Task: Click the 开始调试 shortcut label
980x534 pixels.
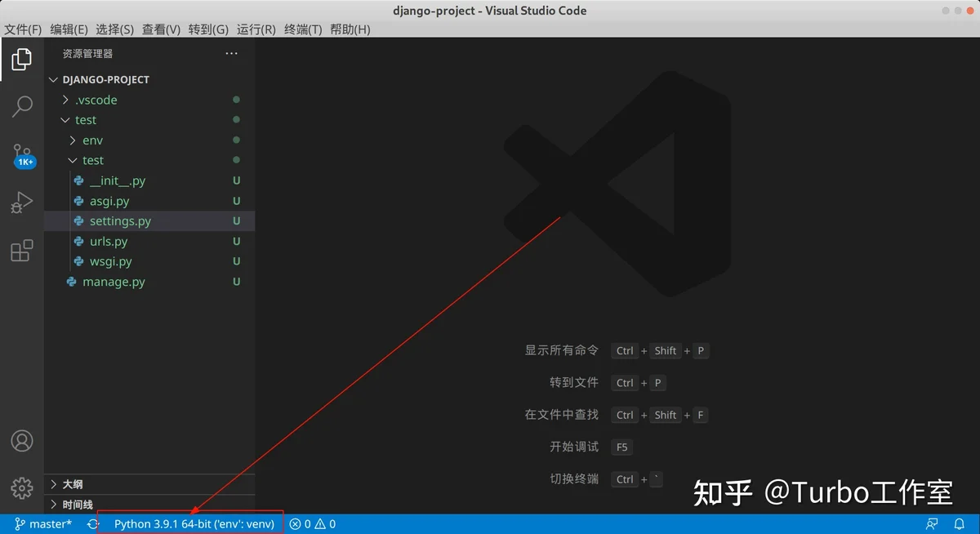Action: (574, 447)
